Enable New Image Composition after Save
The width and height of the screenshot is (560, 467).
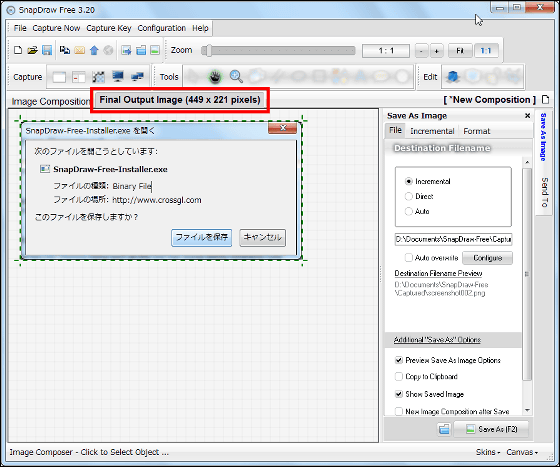[x=399, y=411]
